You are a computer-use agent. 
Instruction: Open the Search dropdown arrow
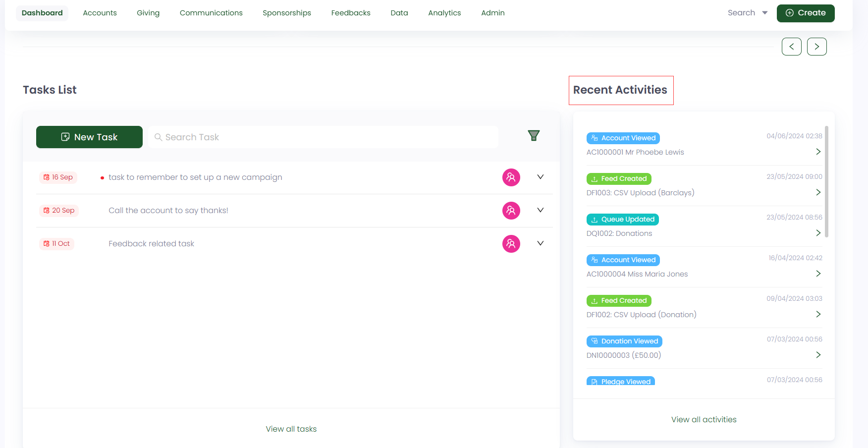(765, 13)
